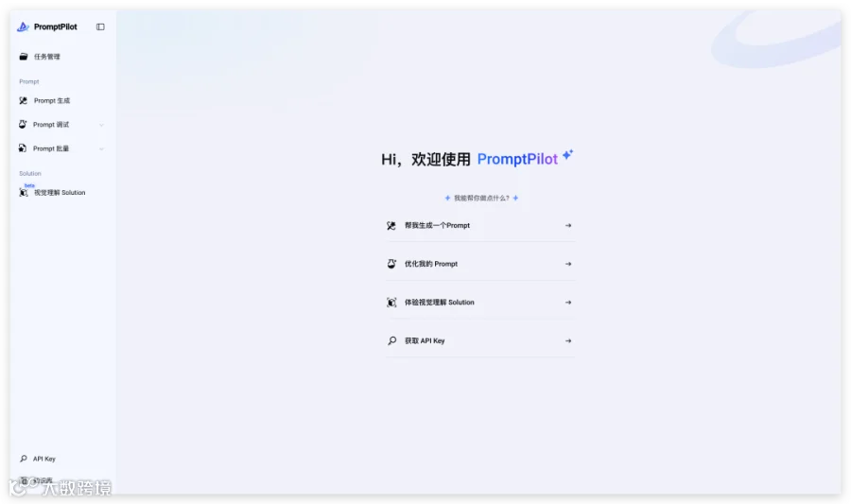
Task: Click the flask icon beside 优化我的 Prompt
Action: (391, 264)
